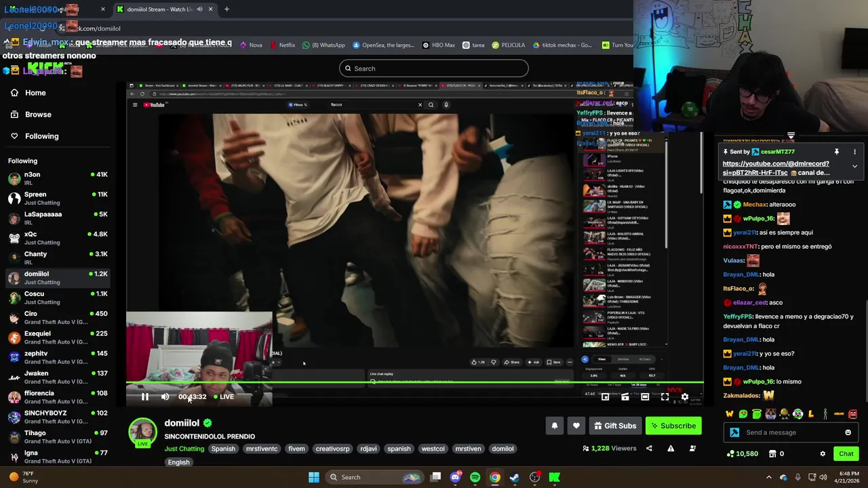Click the pin icon on pinned message
The height and width of the screenshot is (488, 868).
point(836,152)
